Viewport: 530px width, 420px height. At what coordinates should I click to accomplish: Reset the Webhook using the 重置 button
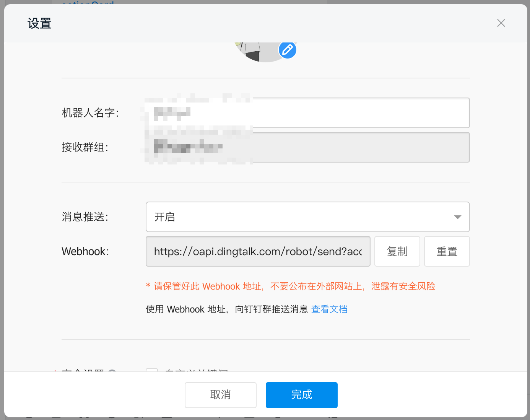coord(447,251)
